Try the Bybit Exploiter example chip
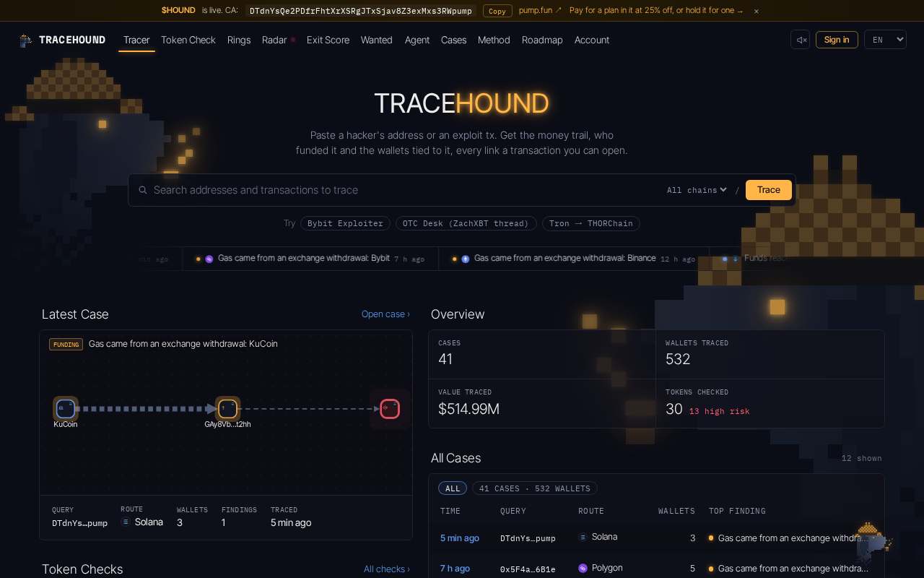 345,223
